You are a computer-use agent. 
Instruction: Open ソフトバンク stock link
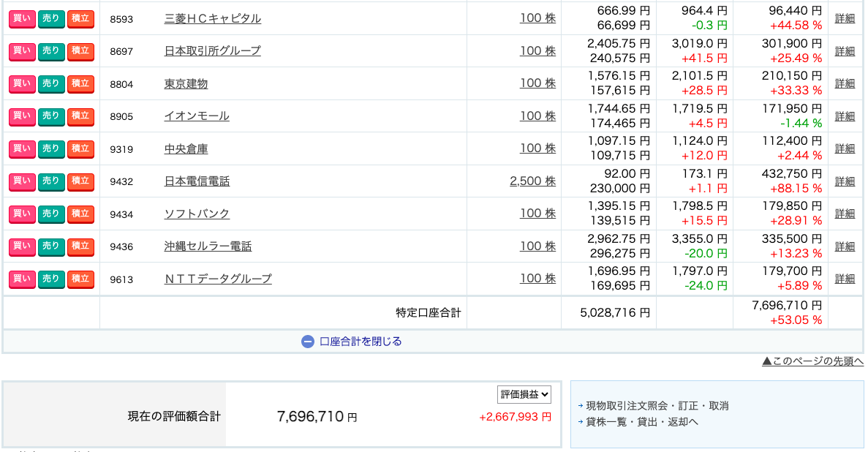197,214
